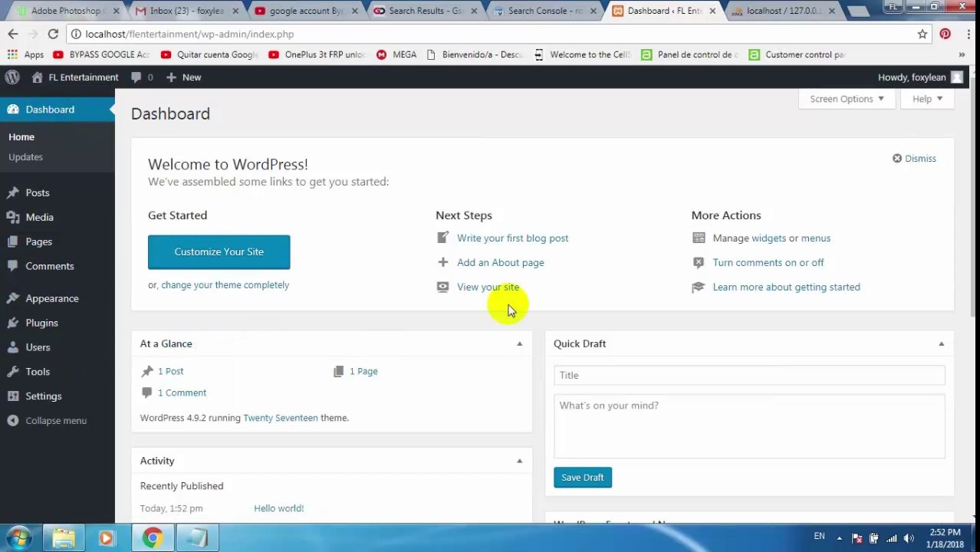Image resolution: width=980 pixels, height=552 pixels.
Task: Open the View your site link
Action: pyautogui.click(x=488, y=287)
